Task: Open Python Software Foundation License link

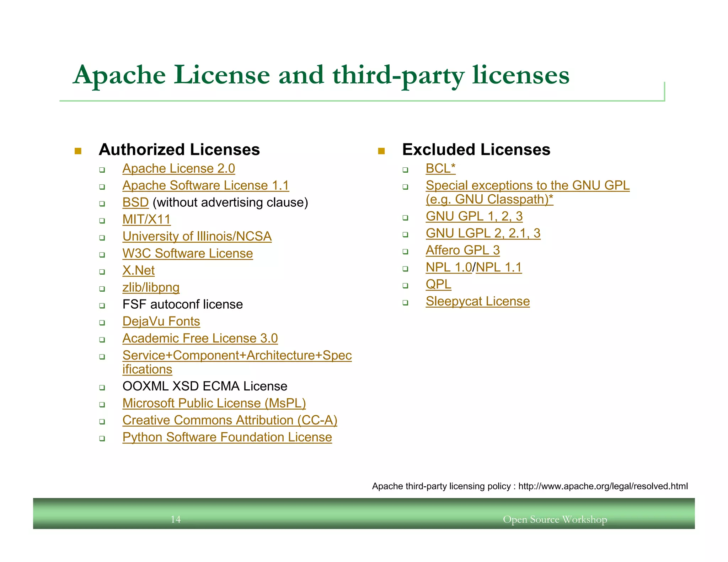Action: click(227, 437)
